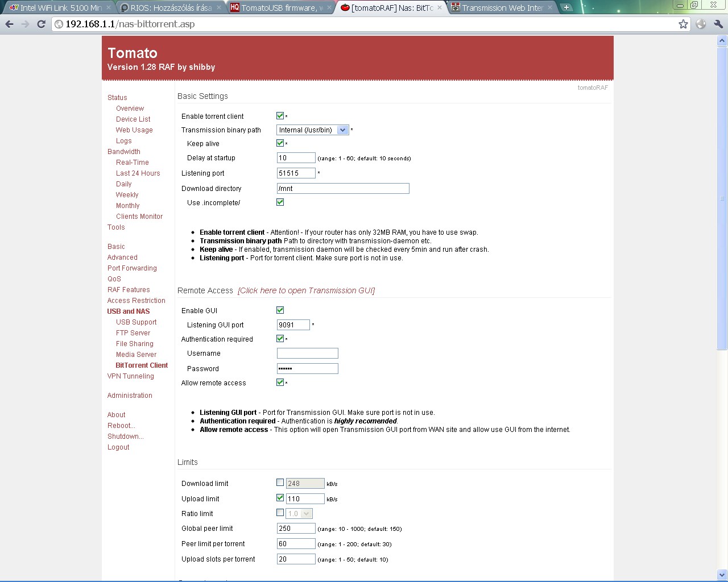Open the USB Support page
The image size is (728, 582).
(136, 322)
